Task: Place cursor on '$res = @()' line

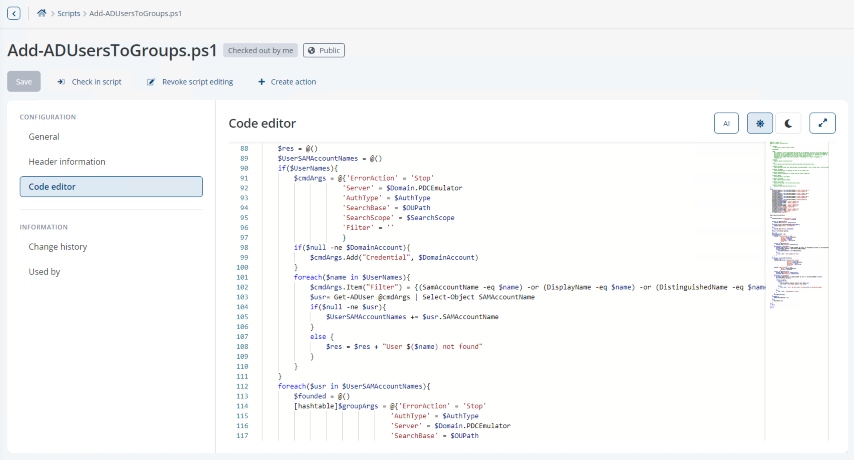Action: coord(297,148)
